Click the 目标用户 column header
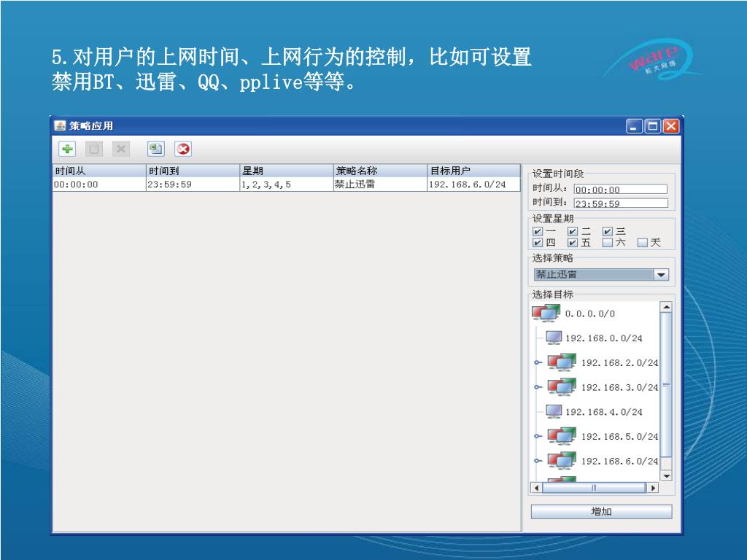This screenshot has width=747, height=560. (473, 171)
